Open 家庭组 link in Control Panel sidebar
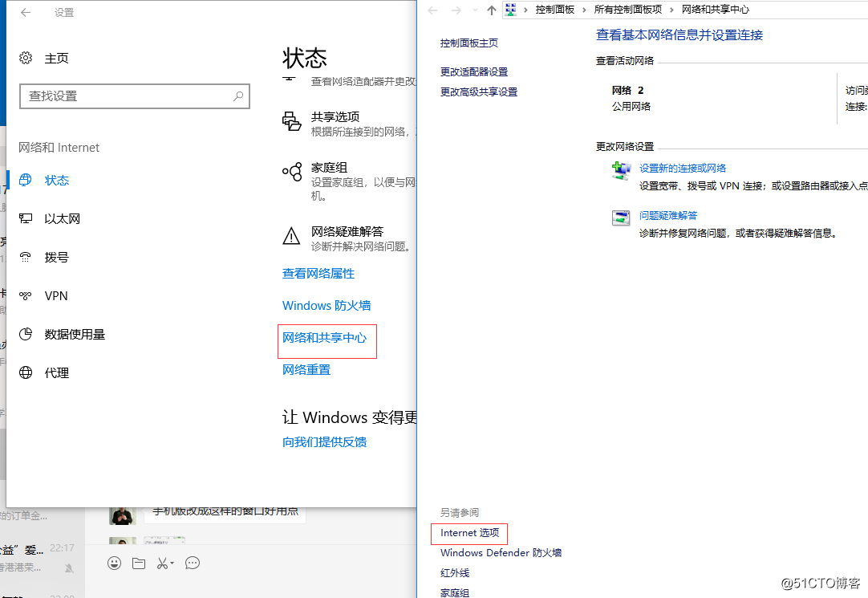 tap(455, 592)
